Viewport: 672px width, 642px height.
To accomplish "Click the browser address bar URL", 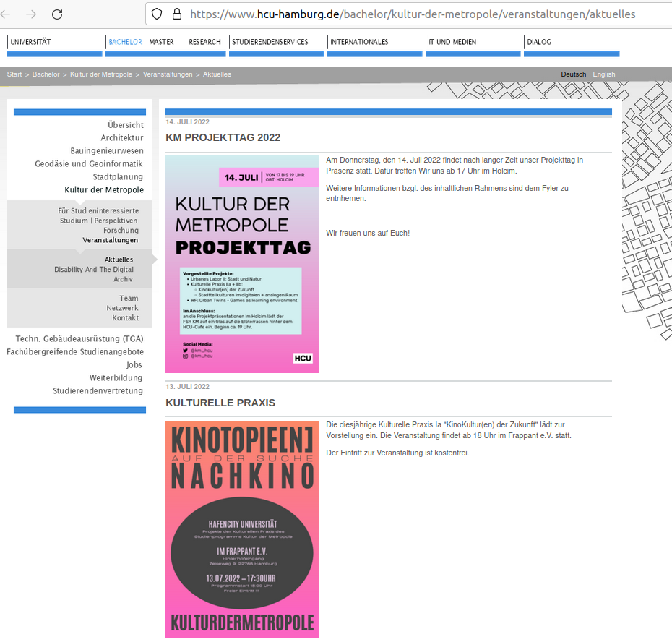I will point(412,14).
